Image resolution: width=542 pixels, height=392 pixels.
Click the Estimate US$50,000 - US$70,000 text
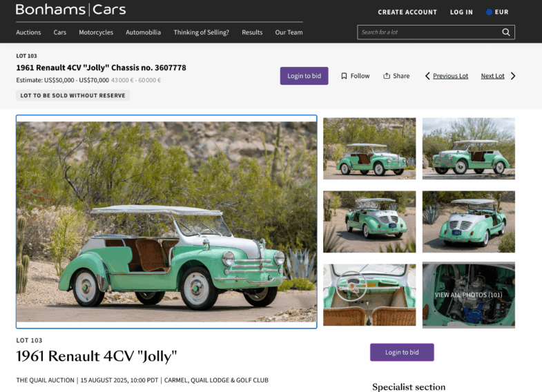(x=63, y=80)
